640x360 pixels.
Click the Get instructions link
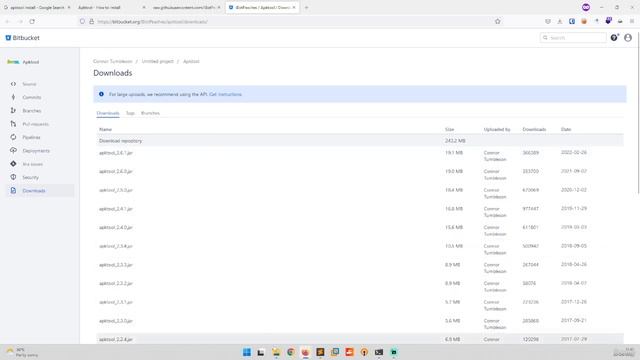225,94
